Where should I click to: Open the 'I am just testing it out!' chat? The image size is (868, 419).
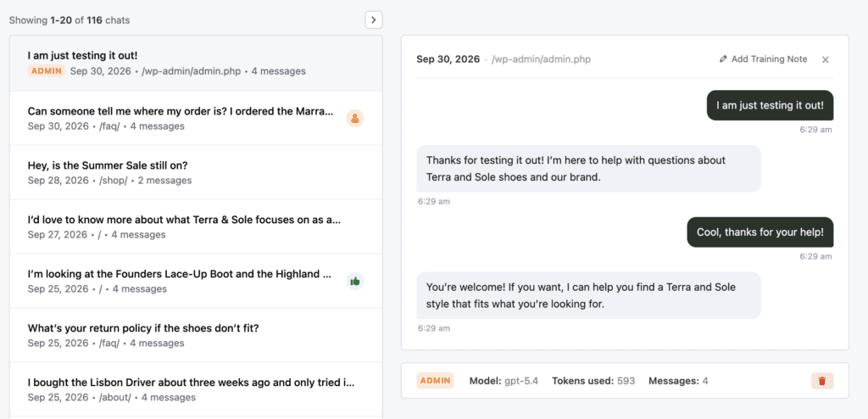(x=196, y=63)
